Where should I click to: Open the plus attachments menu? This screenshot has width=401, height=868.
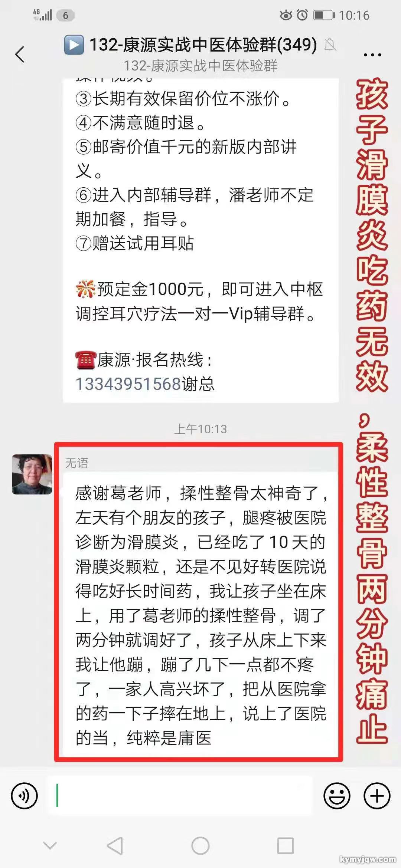pos(377,796)
